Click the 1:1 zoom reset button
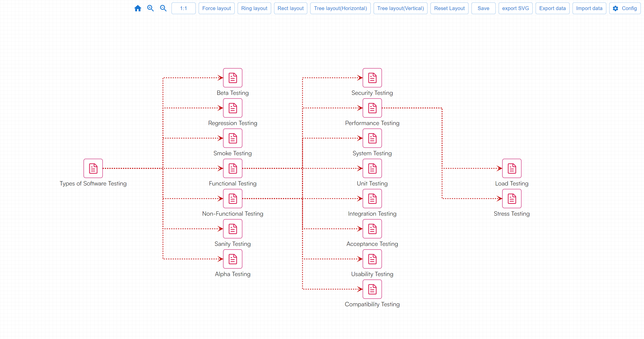The image size is (644, 339). point(183,8)
